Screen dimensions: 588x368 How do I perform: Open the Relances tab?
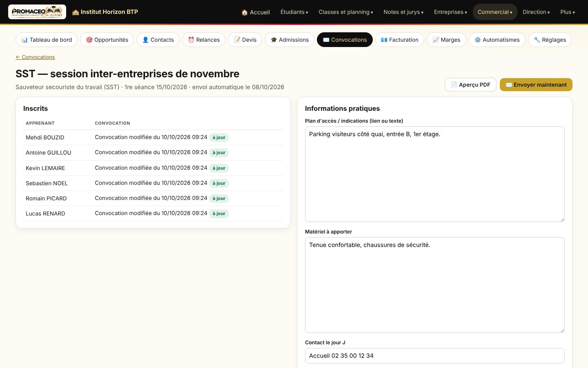click(204, 40)
